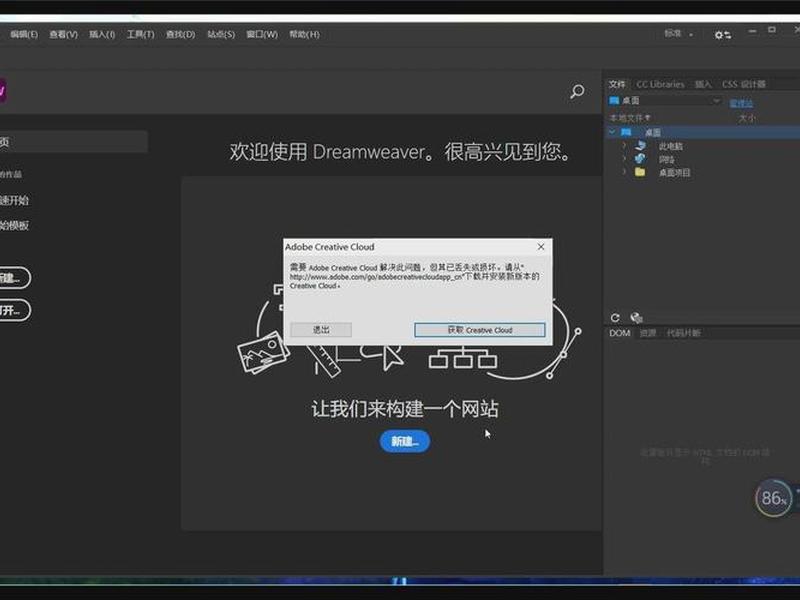Expand the 网络 tree node

(623, 159)
